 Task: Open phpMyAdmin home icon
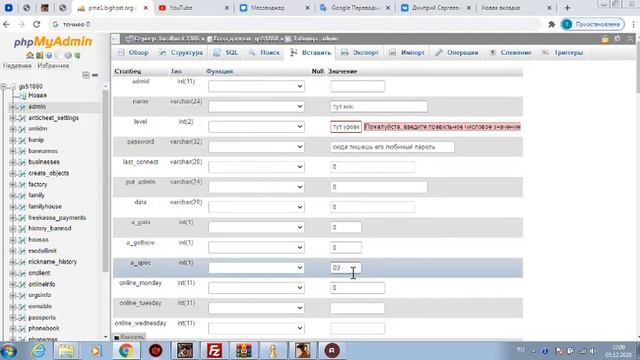(x=30, y=55)
